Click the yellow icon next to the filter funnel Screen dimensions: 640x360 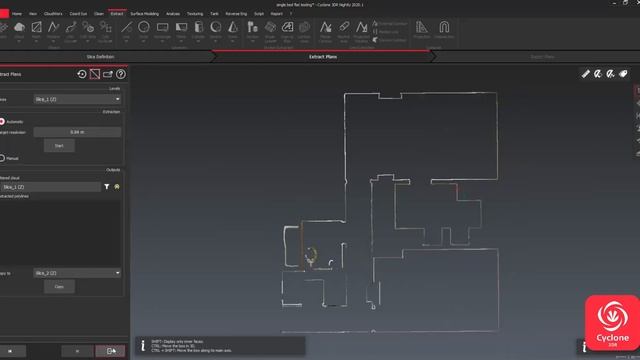pyautogui.click(x=117, y=187)
